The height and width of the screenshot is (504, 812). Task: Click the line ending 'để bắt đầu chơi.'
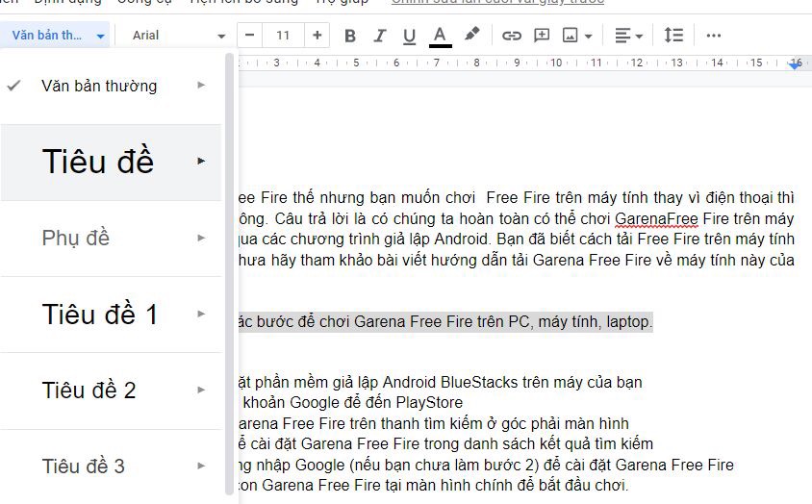(x=434, y=486)
